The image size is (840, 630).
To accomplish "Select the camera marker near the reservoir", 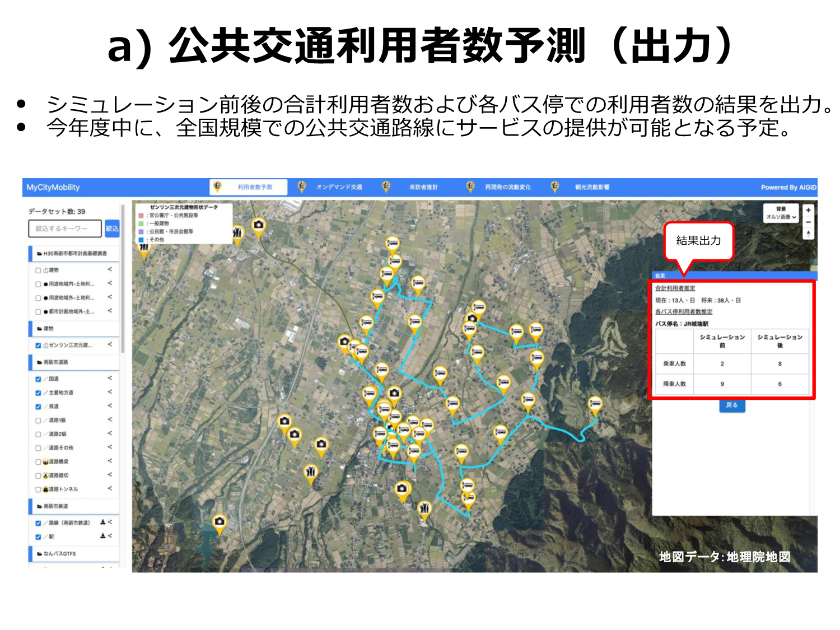I will tap(220, 521).
